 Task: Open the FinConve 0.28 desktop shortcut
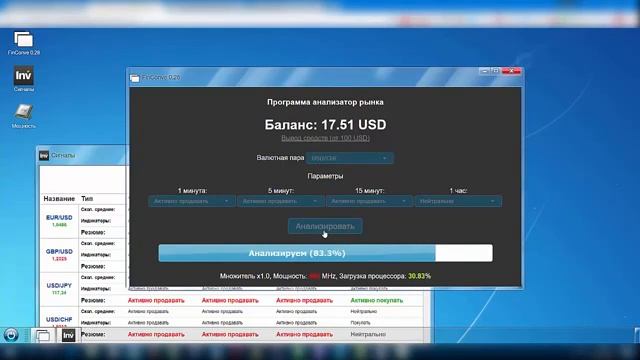24,43
